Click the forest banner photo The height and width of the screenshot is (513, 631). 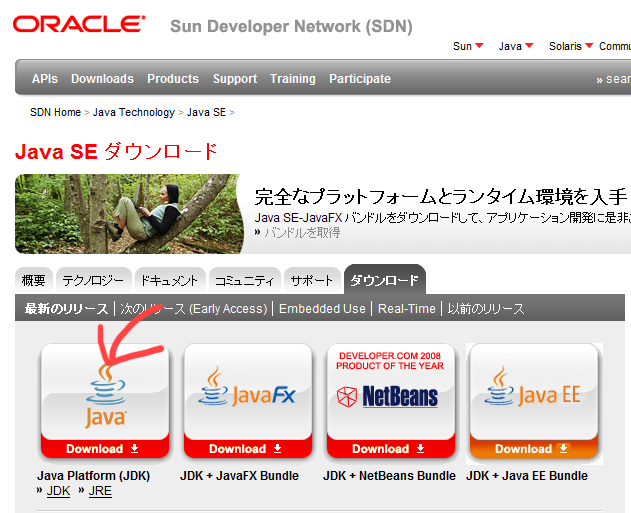(129, 214)
